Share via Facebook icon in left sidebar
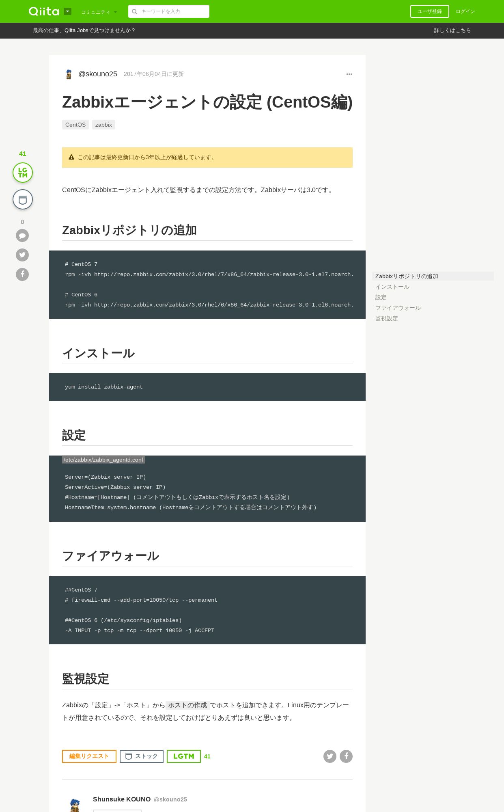Screen dimensions: 504x812 [22, 274]
